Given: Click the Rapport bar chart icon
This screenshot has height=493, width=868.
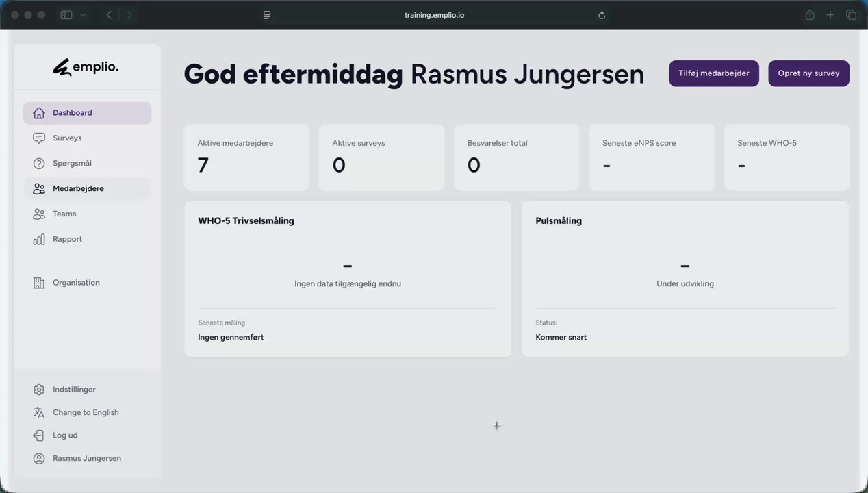Looking at the screenshot, I should coord(39,240).
